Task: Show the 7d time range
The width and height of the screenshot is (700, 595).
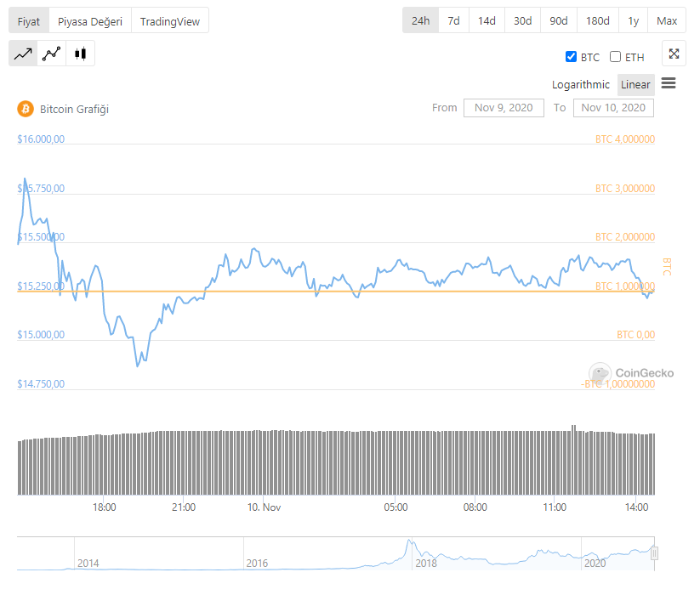Action: click(x=454, y=20)
